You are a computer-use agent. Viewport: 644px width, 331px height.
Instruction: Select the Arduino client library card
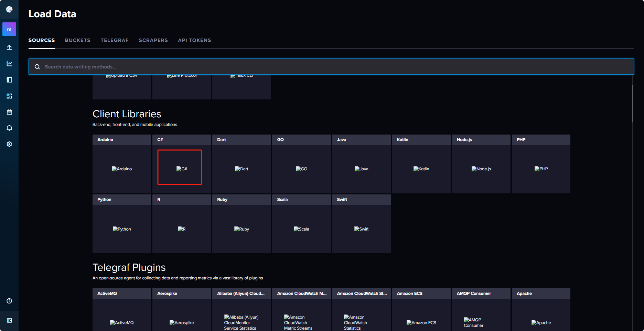point(122,164)
